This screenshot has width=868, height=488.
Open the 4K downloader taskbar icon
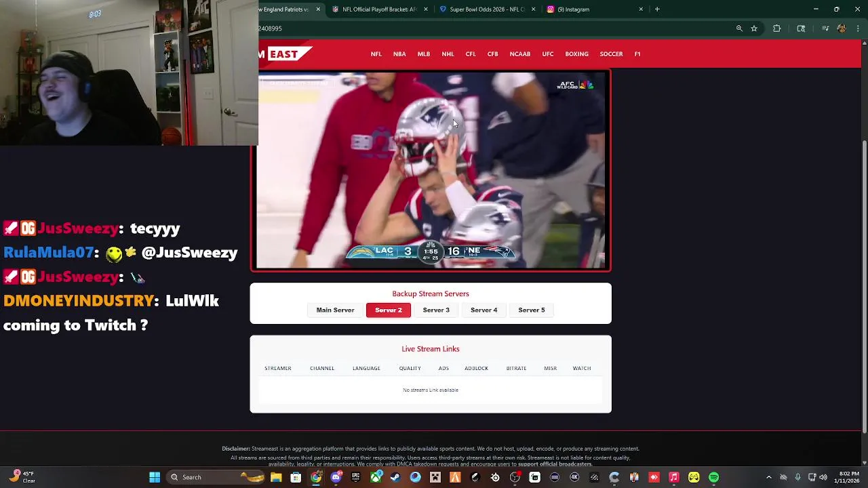574,477
